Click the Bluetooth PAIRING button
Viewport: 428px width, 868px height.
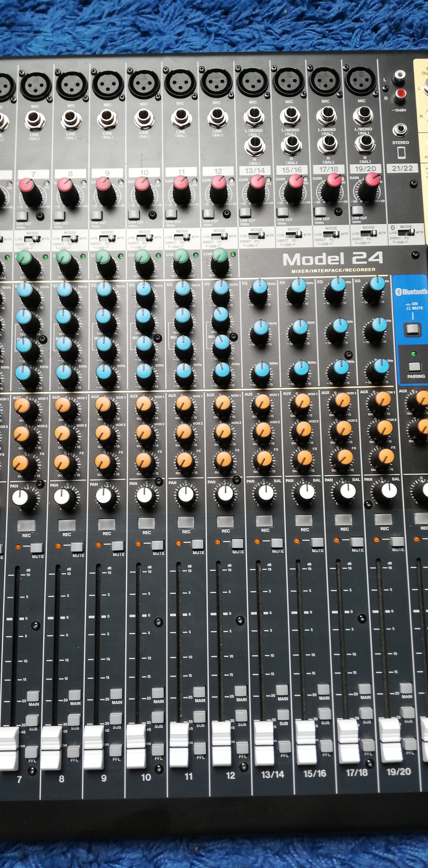(x=414, y=367)
